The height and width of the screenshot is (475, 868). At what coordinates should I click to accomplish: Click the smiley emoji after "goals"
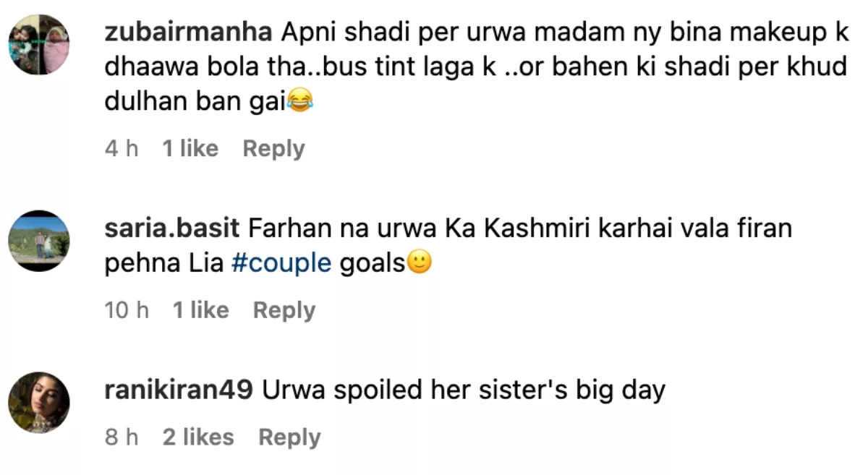(419, 263)
